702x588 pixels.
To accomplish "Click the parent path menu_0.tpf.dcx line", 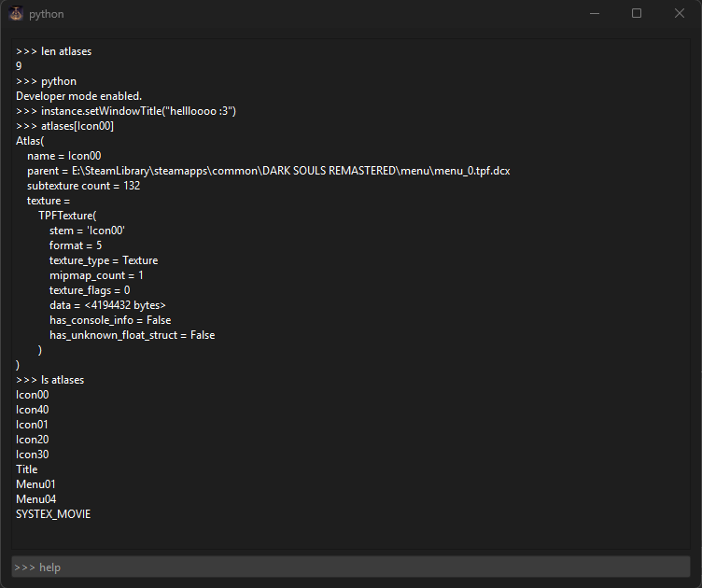I will [269, 171].
